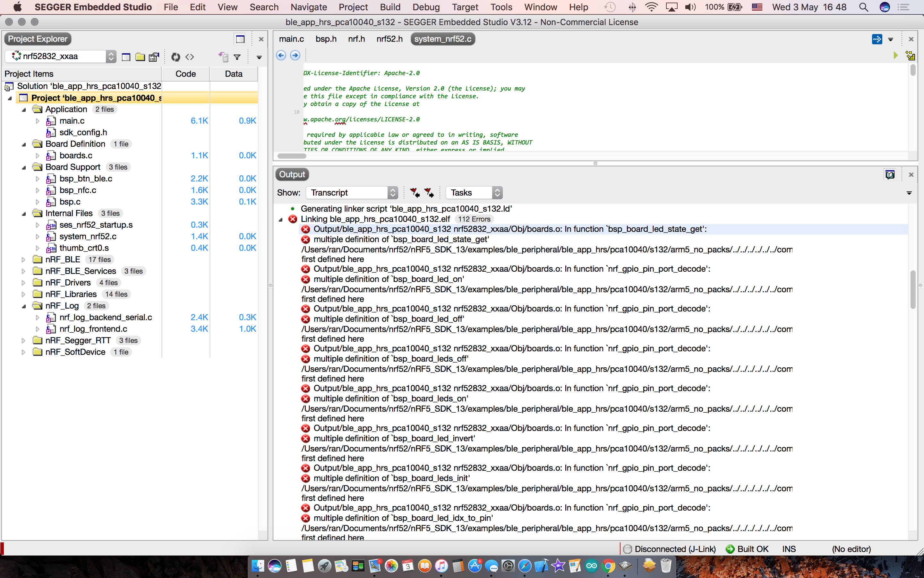Click the green play arrow in editor toolbar
The image size is (924, 578).
point(895,56)
